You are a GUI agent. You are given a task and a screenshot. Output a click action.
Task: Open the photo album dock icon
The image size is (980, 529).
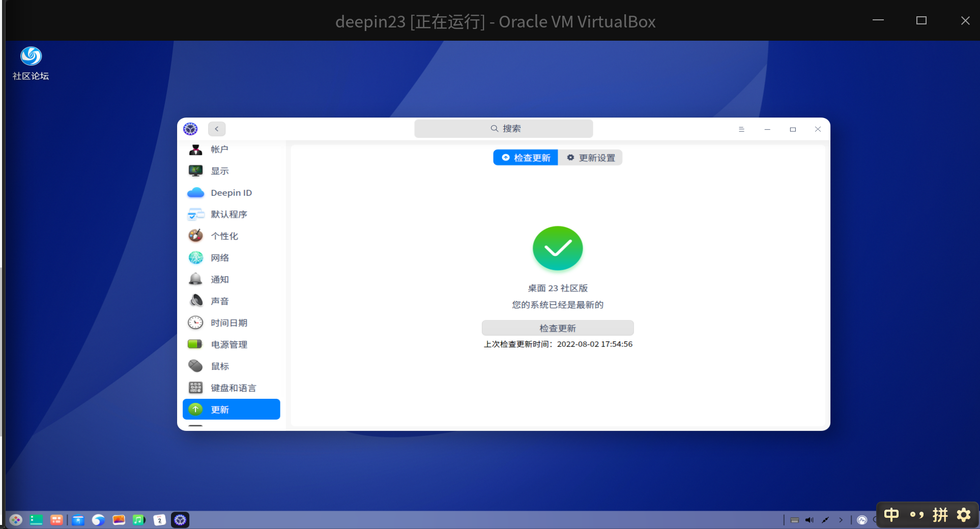119,520
